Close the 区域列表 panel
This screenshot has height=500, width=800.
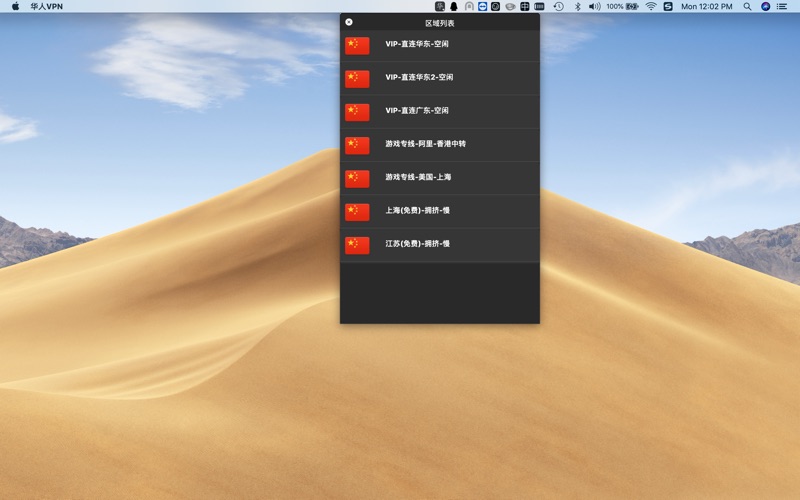[349, 22]
